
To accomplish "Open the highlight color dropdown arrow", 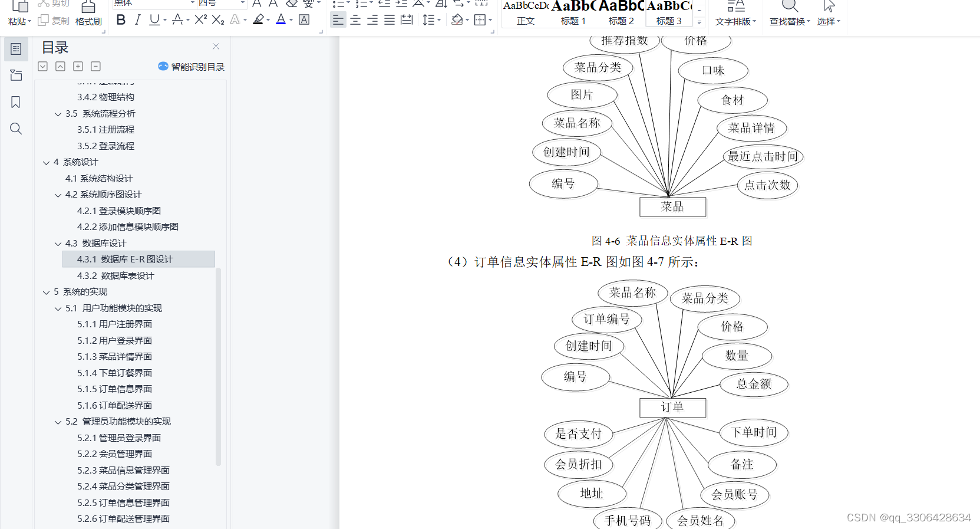I will [268, 20].
